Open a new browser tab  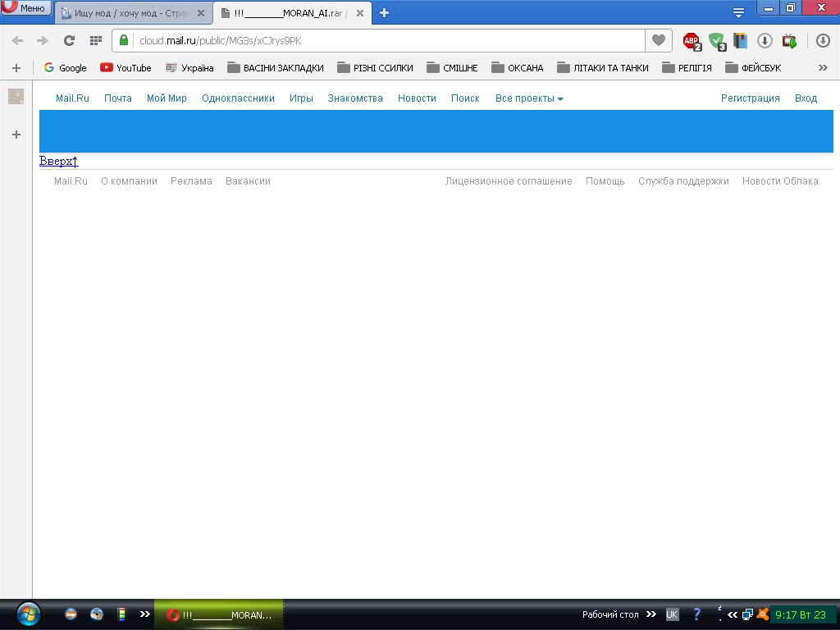(384, 13)
